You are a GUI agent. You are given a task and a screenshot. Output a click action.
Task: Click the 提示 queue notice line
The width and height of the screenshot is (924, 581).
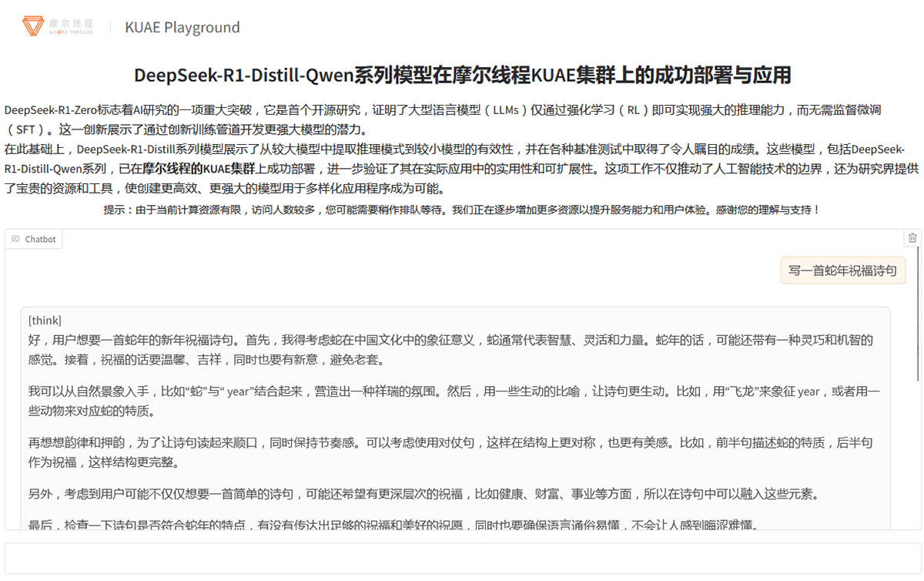pos(462,210)
